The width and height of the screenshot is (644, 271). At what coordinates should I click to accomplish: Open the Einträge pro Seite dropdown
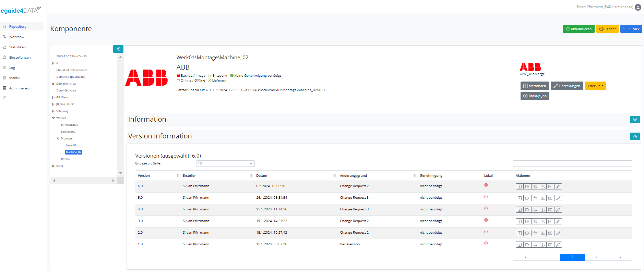[x=225, y=163]
